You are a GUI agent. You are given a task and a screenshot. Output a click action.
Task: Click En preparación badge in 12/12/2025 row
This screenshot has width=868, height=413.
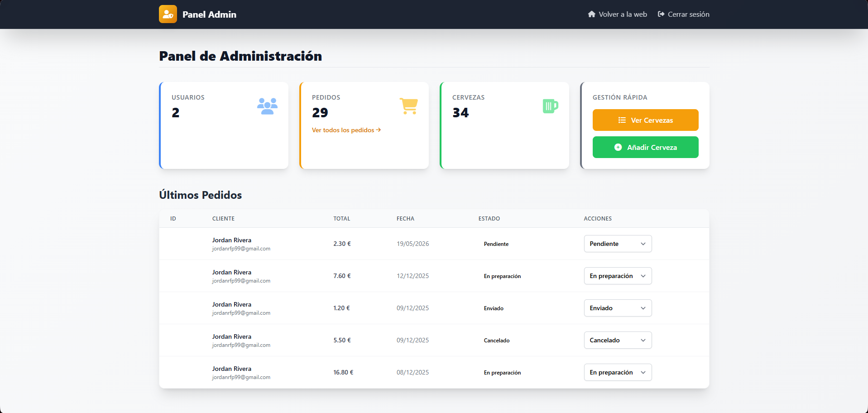tap(502, 276)
